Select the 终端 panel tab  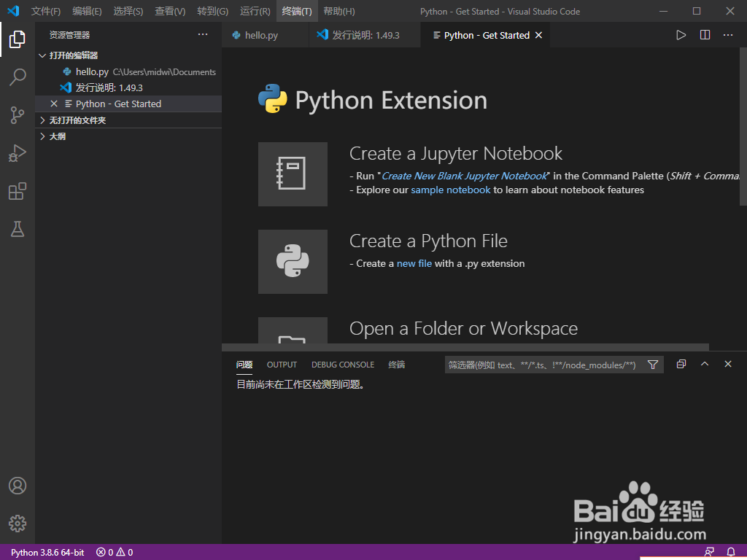tap(396, 365)
